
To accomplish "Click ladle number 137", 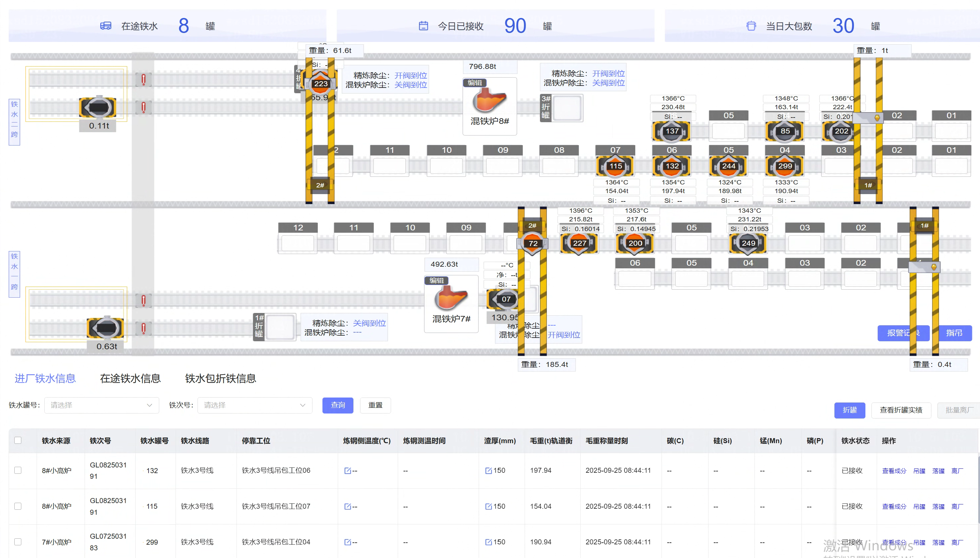I will coord(671,131).
